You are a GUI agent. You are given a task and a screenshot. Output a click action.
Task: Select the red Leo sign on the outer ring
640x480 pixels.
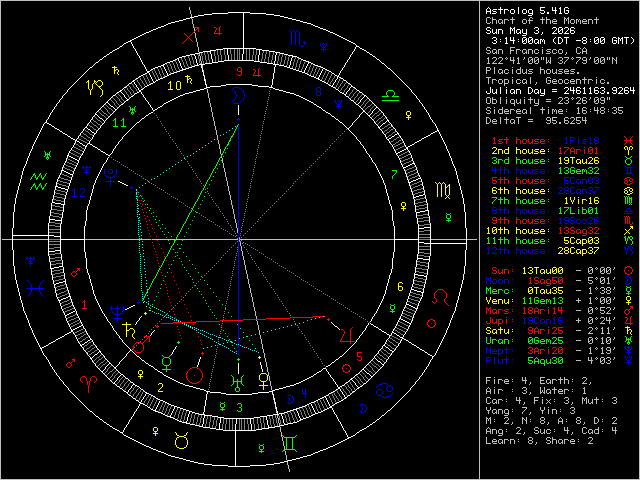coord(440,297)
